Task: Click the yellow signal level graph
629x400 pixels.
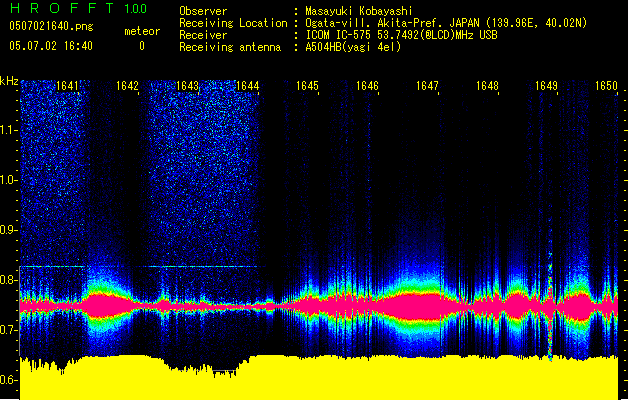Action: point(319,379)
